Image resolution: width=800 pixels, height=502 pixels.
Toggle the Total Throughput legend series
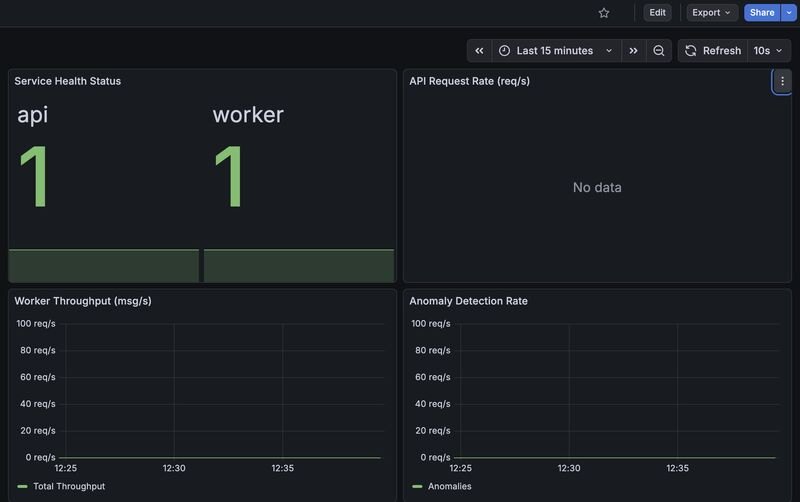(69, 486)
